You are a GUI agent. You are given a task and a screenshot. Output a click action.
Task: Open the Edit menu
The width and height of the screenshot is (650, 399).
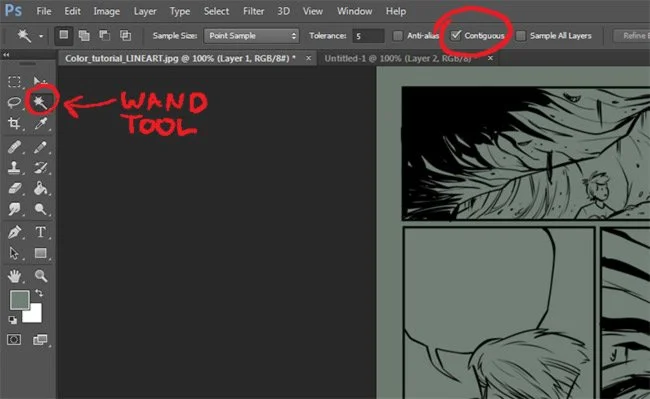pos(73,11)
